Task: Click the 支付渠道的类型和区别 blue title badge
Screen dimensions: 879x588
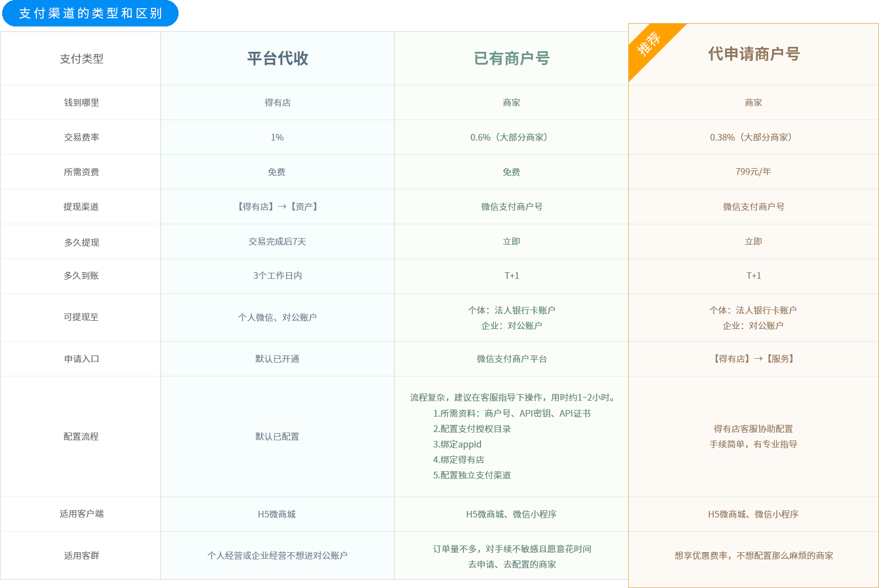Action: pos(90,13)
